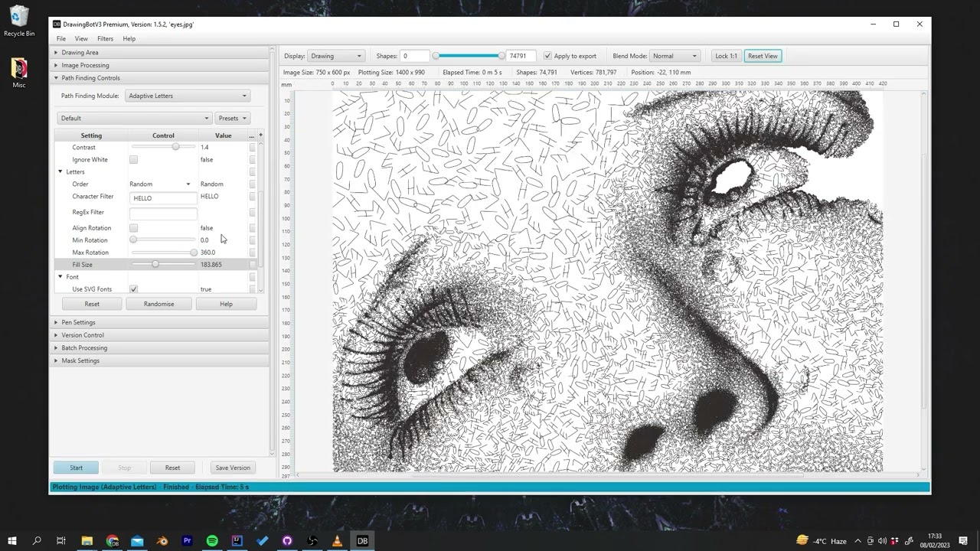Viewport: 980px width, 551px height.
Task: Open Mail app from taskbar
Action: point(137,541)
